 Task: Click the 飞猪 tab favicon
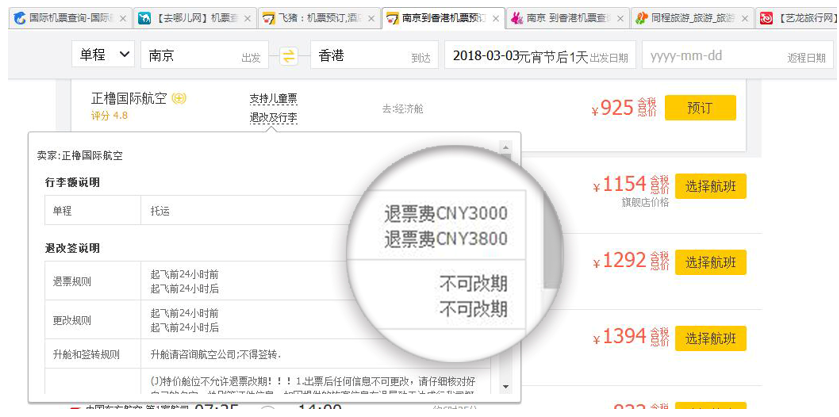coord(268,19)
